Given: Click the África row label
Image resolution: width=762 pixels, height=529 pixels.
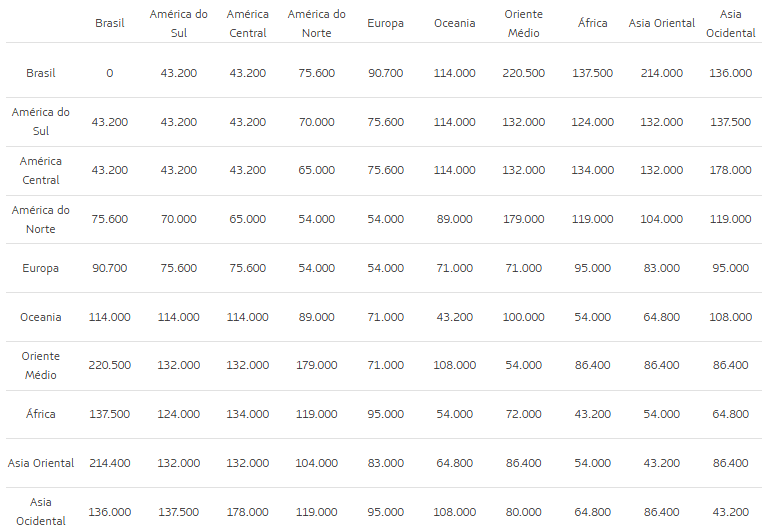Looking at the screenshot, I should [41, 414].
